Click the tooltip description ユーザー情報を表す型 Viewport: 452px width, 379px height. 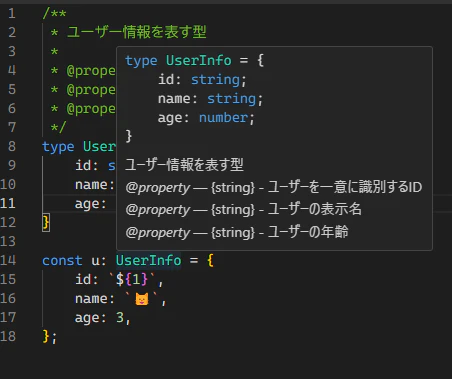tap(184, 165)
